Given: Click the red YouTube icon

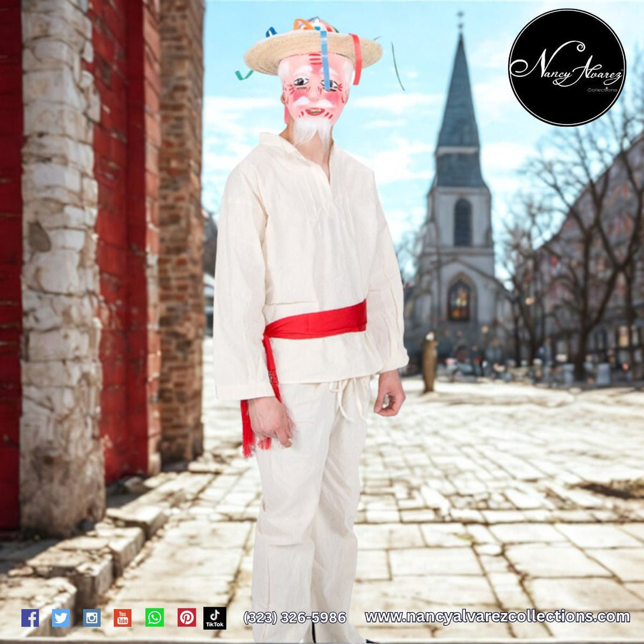Looking at the screenshot, I should tap(122, 618).
